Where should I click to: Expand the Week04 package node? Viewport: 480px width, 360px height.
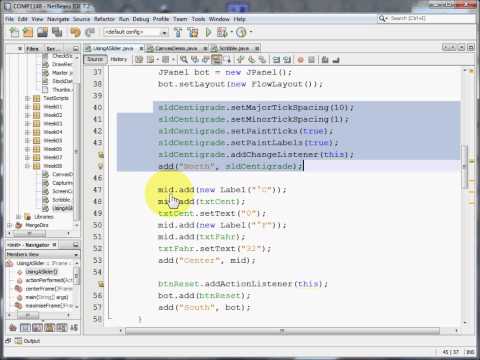point(28,132)
